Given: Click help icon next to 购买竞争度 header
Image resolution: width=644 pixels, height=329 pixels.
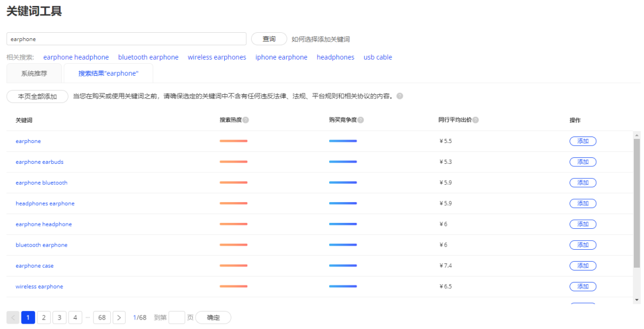Looking at the screenshot, I should click(361, 120).
